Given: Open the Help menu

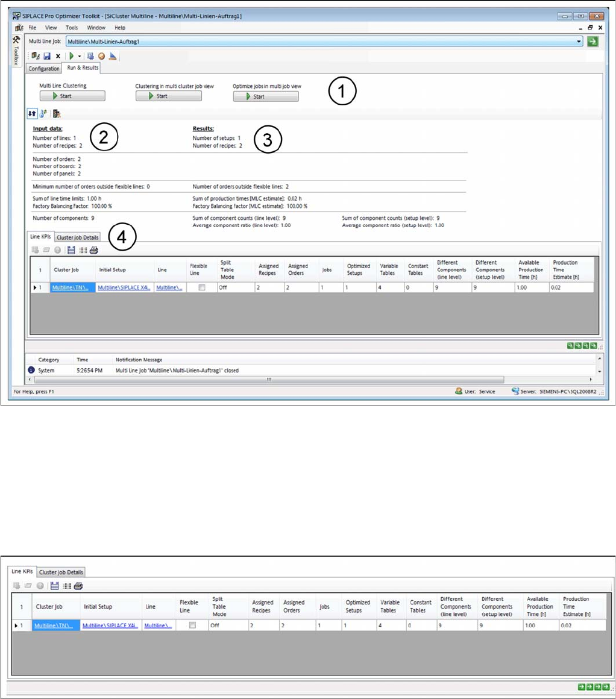Looking at the screenshot, I should pyautogui.click(x=120, y=28).
